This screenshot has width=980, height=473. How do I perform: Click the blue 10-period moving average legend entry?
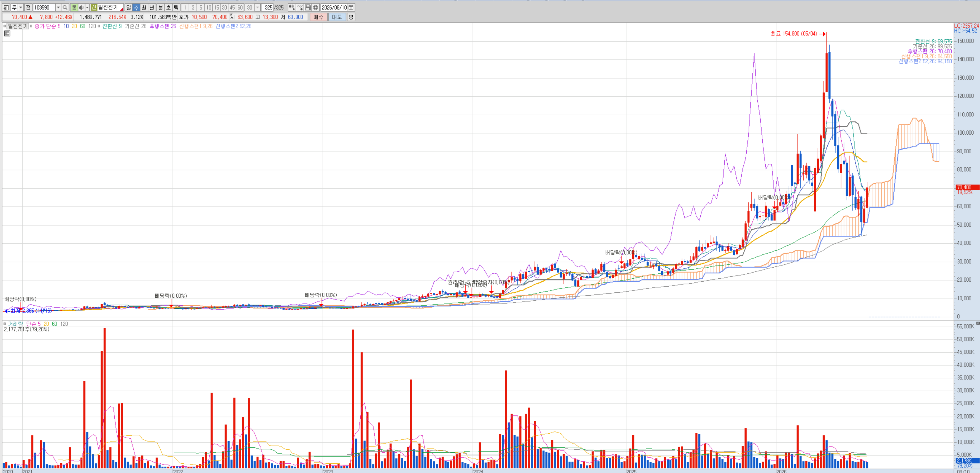(x=66, y=26)
